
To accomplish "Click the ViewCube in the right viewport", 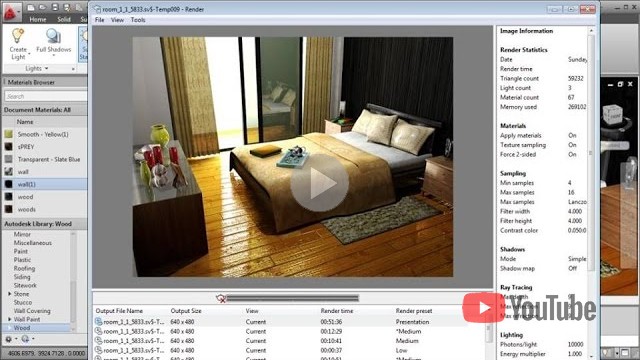I will click(x=612, y=115).
